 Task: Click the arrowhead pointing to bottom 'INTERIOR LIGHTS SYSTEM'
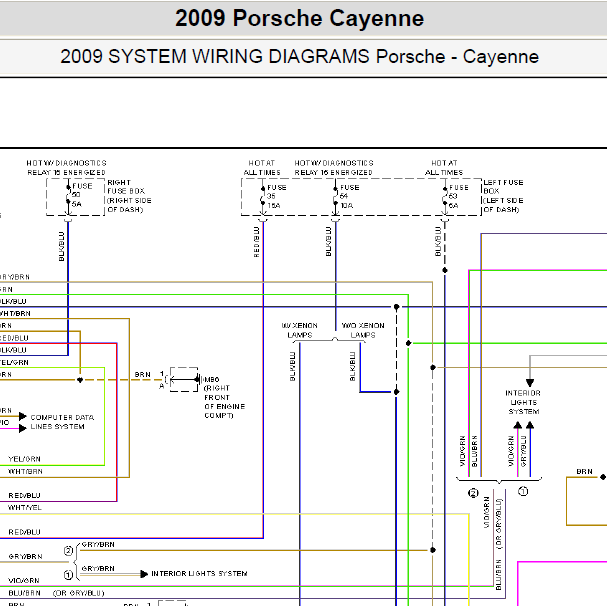[144, 574]
